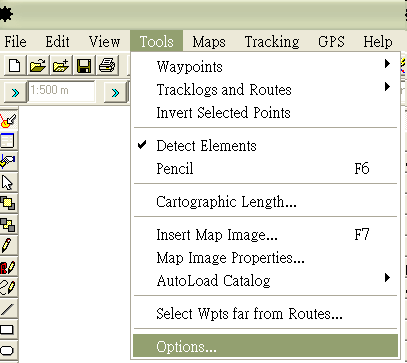407x363 pixels.
Task: Click the chevron button left of the scale field
Action: pyautogui.click(x=15, y=92)
